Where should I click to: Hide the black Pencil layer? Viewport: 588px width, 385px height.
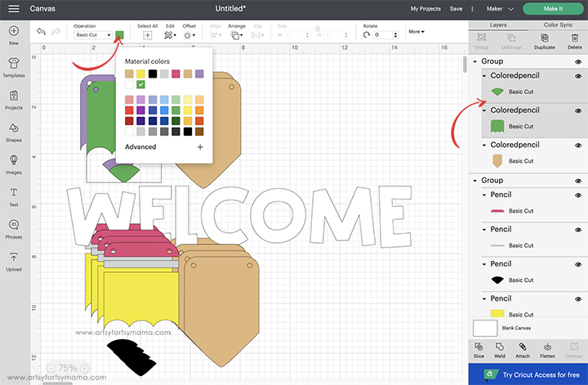tap(578, 265)
